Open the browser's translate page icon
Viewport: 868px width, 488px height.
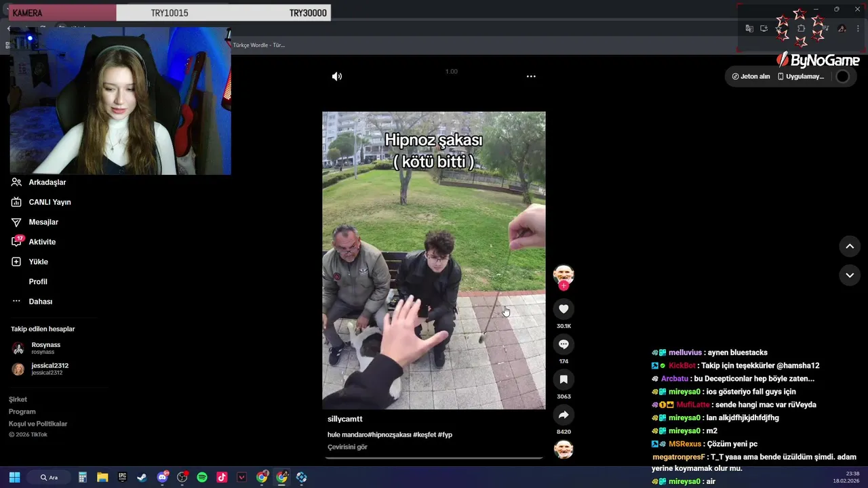pos(749,28)
